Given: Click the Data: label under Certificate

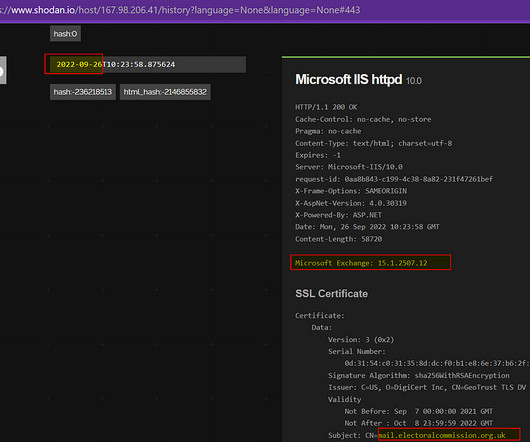Looking at the screenshot, I should (322, 327).
